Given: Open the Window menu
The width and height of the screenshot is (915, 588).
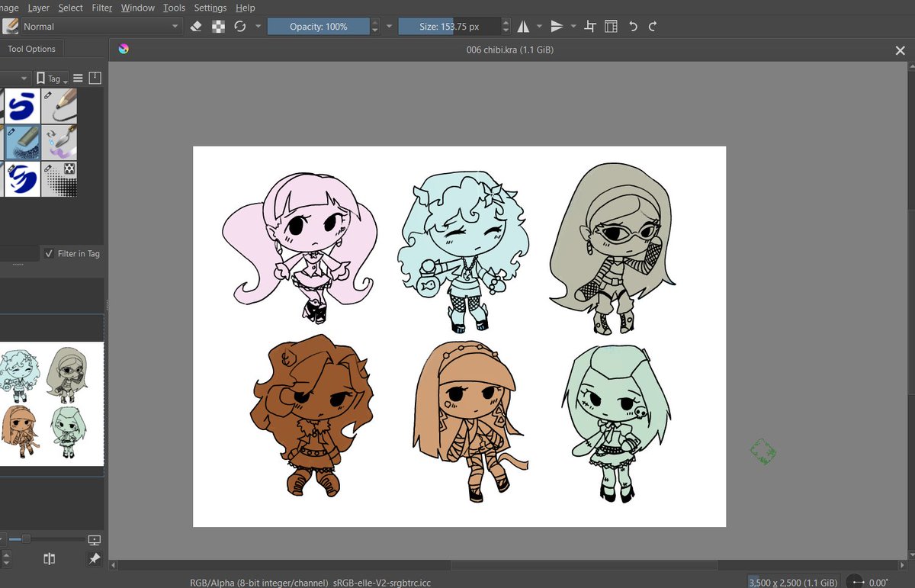Looking at the screenshot, I should pos(138,8).
